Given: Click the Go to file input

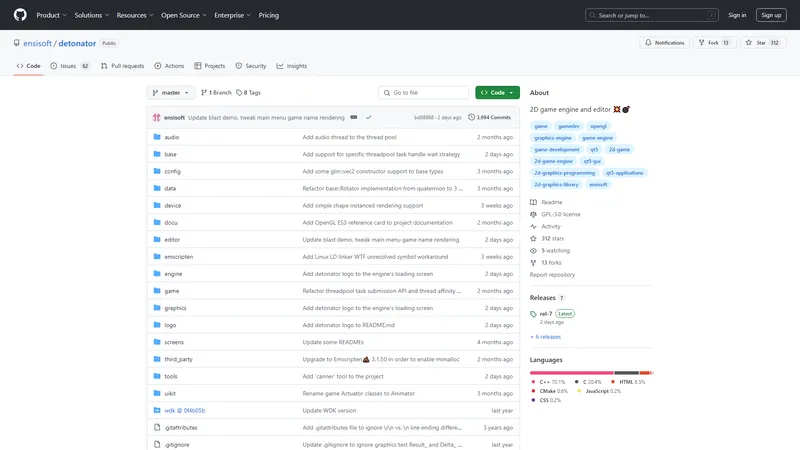Looking at the screenshot, I should [423, 92].
